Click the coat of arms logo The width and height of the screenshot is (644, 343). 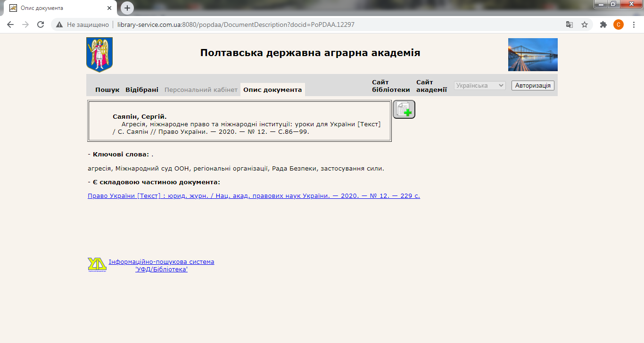pos(99,55)
